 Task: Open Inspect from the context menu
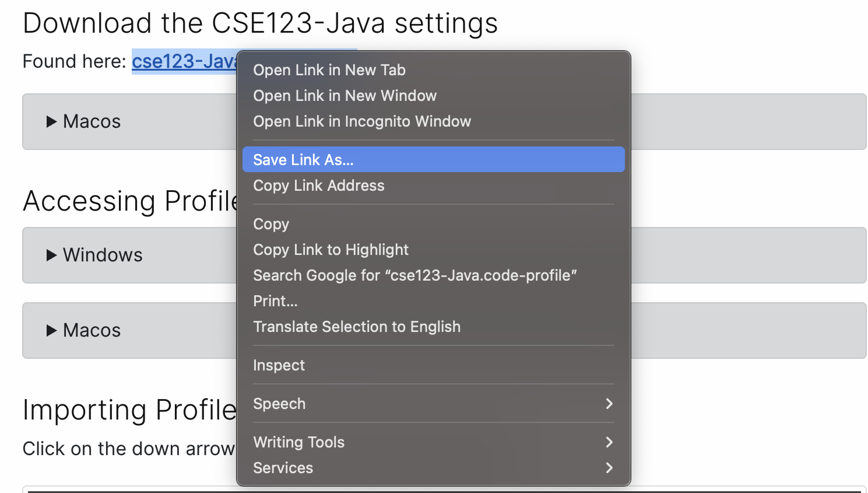[x=279, y=365]
